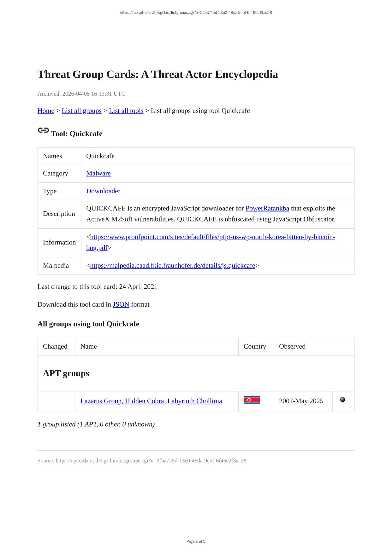
Task: Open the Malware category link
Action: pyautogui.click(x=98, y=174)
